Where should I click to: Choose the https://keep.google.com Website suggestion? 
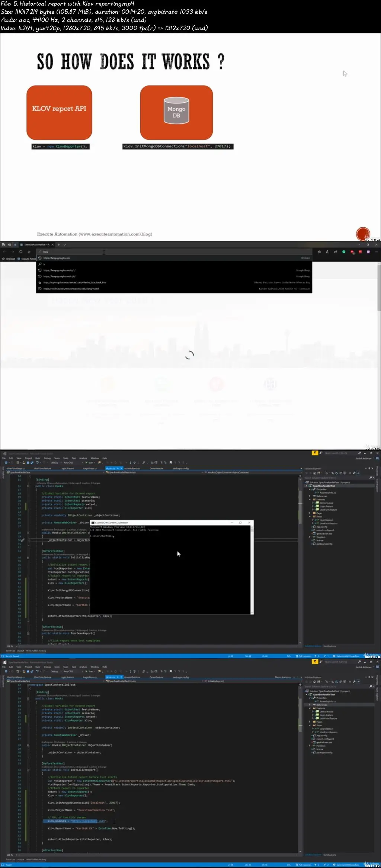tap(174, 258)
